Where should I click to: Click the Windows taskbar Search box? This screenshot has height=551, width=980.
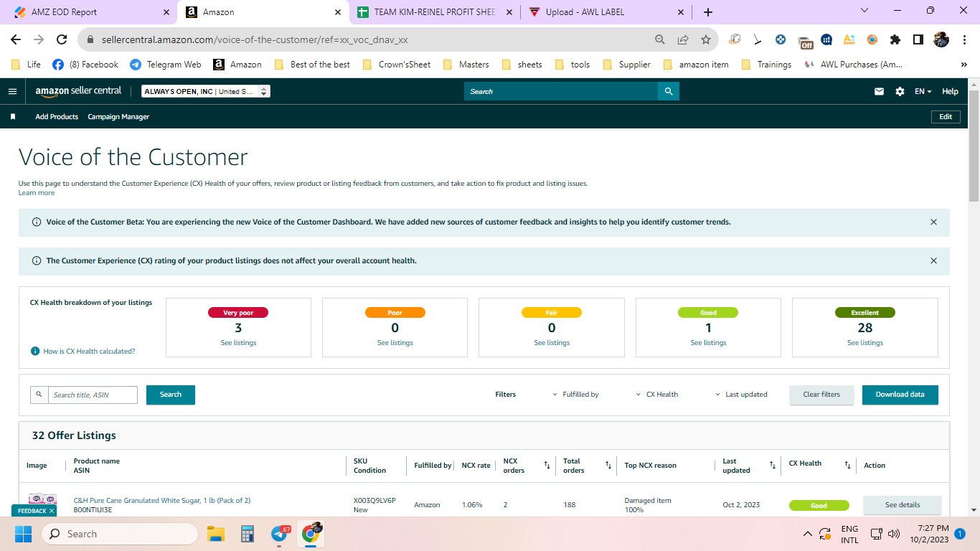(x=119, y=534)
